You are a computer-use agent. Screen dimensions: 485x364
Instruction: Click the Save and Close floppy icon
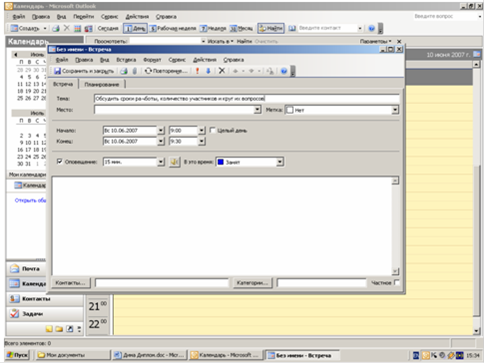click(57, 71)
